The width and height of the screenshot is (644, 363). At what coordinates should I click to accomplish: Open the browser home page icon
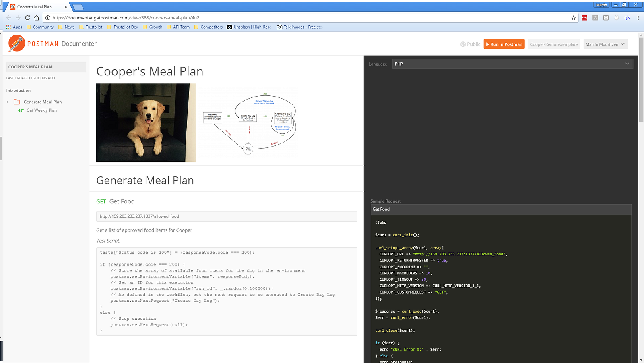pos(37,18)
